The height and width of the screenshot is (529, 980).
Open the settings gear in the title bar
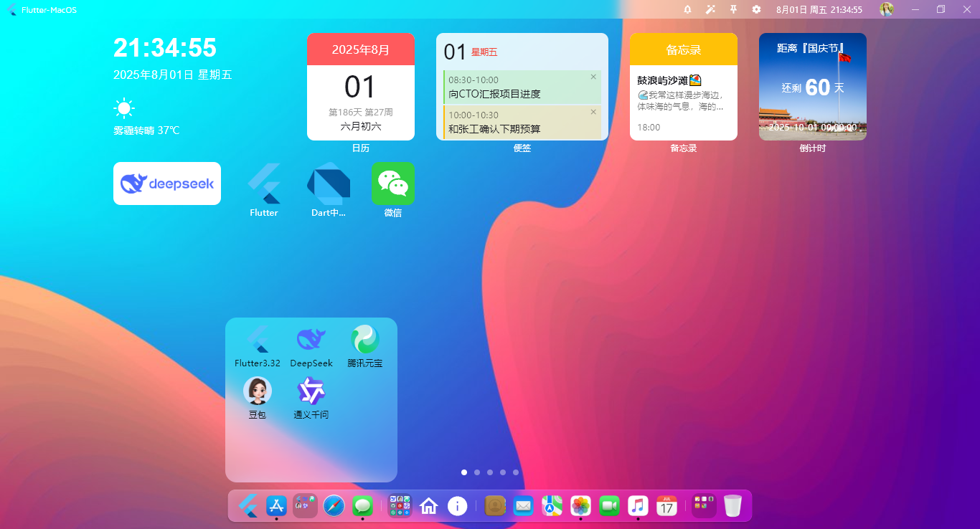point(756,9)
